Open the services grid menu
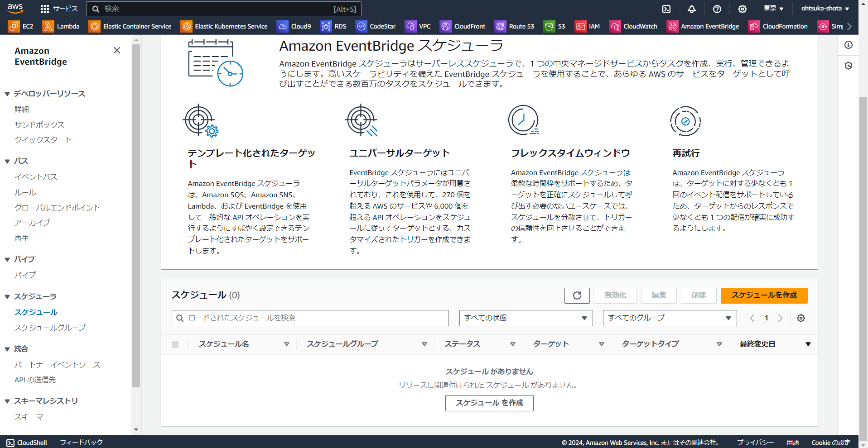 coord(59,9)
